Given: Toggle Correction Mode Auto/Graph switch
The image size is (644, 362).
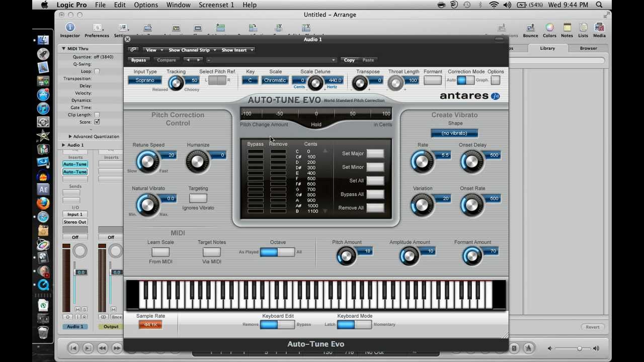Looking at the screenshot, I should point(465,80).
